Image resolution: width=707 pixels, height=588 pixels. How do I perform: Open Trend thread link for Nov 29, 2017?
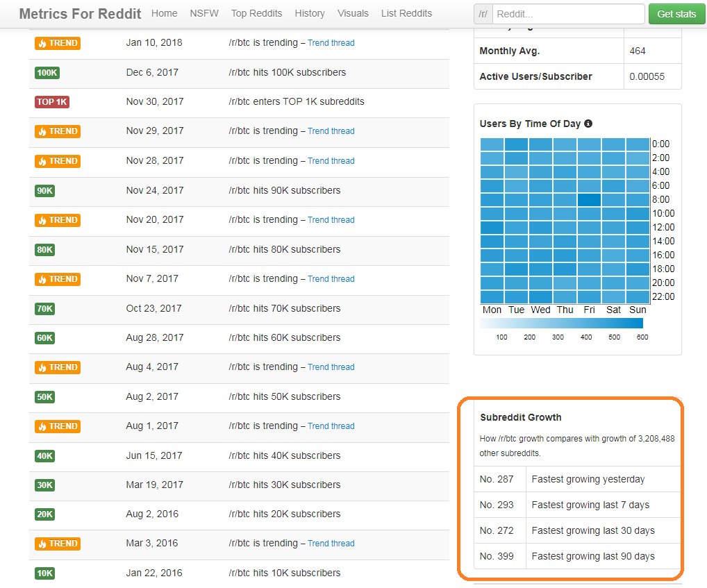tap(331, 131)
